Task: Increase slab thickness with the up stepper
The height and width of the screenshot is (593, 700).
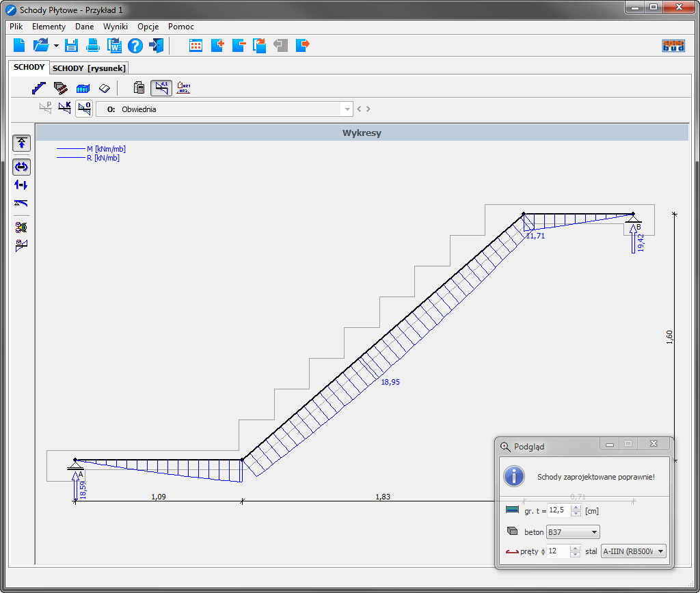Action: click(x=576, y=508)
